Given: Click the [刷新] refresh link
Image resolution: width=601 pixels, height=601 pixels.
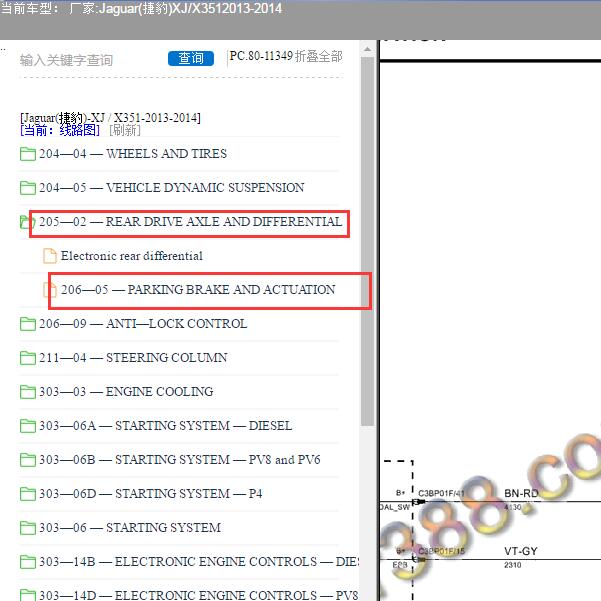Looking at the screenshot, I should [125, 130].
